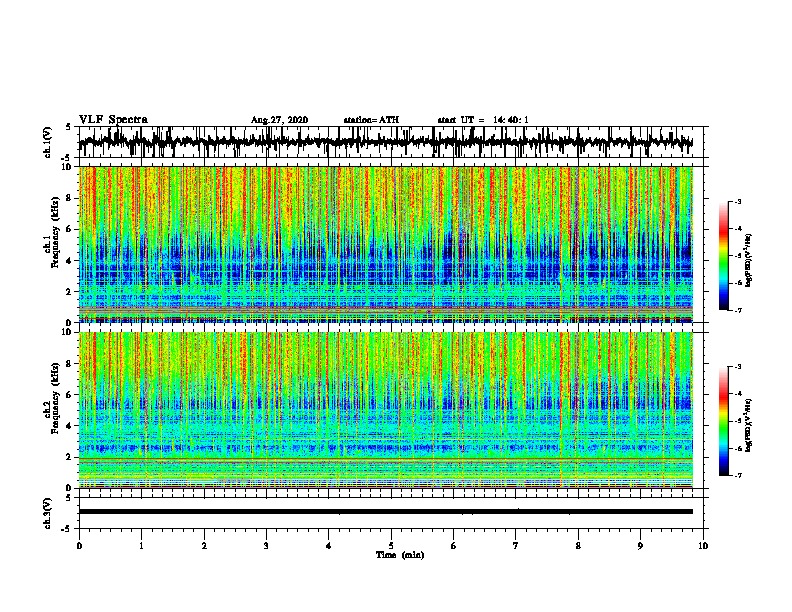Viewport: 792px width, 612px height.
Task: Click the ch.1 color scale's log(PSD) label
Action: tap(750, 261)
